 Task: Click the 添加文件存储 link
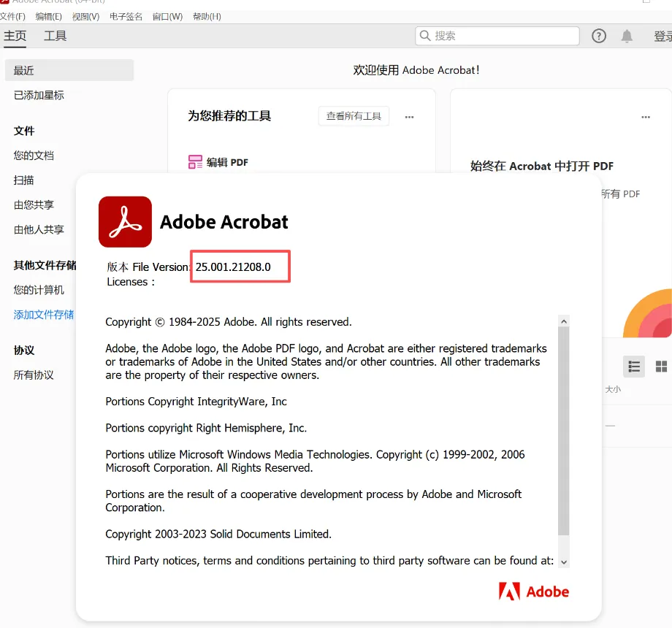[x=44, y=315]
